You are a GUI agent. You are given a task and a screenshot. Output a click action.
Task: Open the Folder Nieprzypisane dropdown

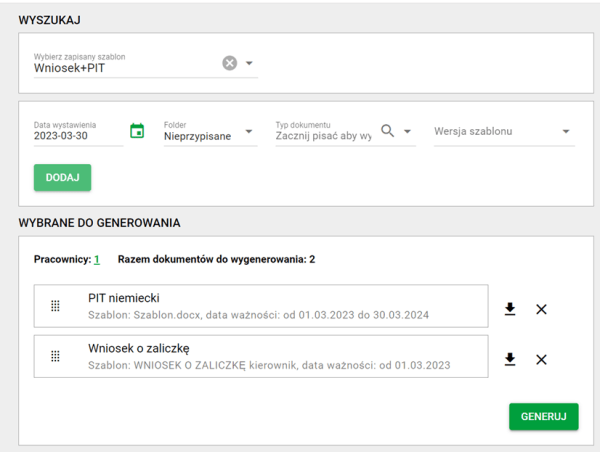(210, 132)
